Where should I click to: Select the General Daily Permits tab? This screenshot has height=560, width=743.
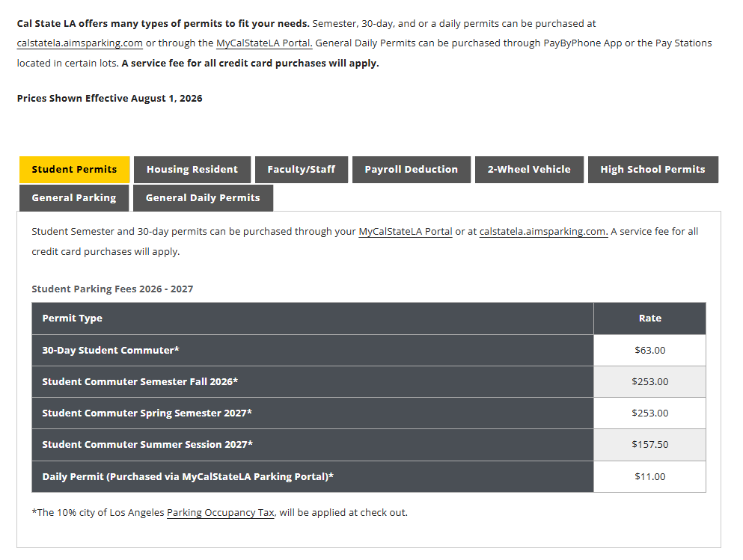click(203, 198)
